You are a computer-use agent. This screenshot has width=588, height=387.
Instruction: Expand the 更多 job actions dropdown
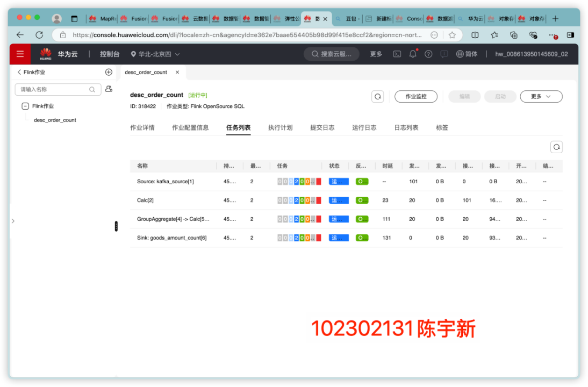[x=541, y=96]
